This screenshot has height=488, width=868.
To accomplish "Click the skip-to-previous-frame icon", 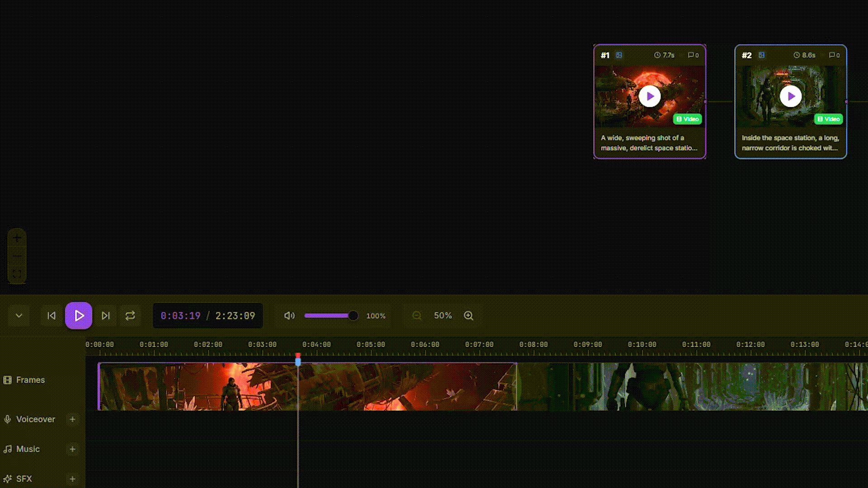I will (x=52, y=315).
